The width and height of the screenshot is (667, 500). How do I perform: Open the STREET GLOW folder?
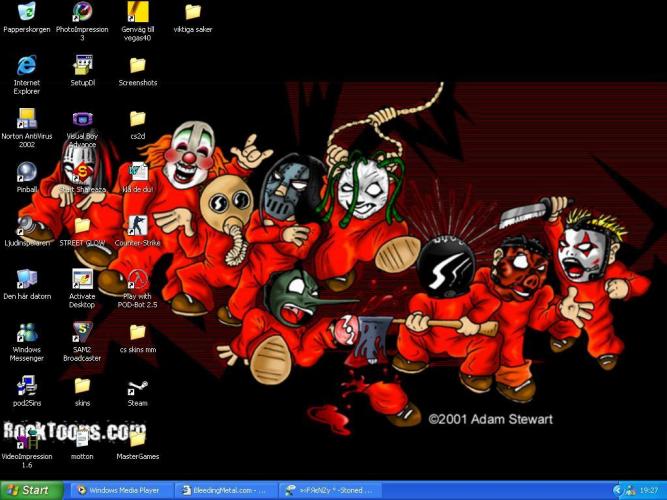tap(82, 226)
